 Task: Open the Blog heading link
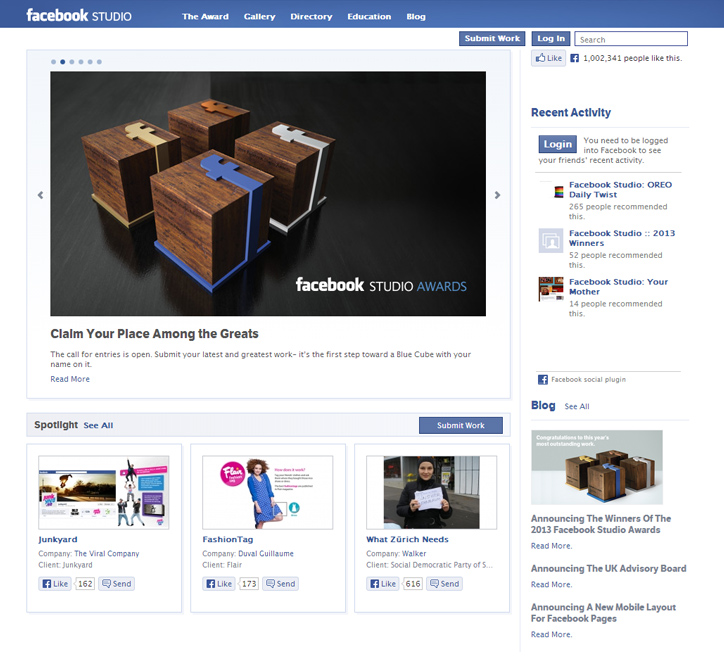(x=543, y=405)
